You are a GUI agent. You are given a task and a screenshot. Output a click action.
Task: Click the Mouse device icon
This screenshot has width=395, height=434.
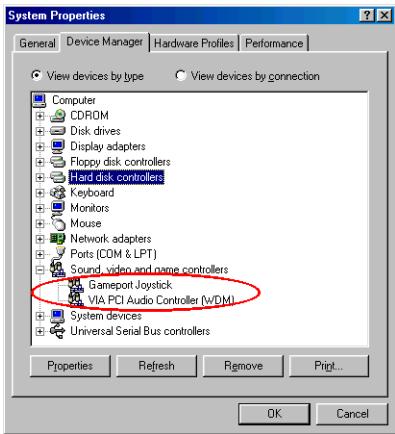[x=58, y=223]
